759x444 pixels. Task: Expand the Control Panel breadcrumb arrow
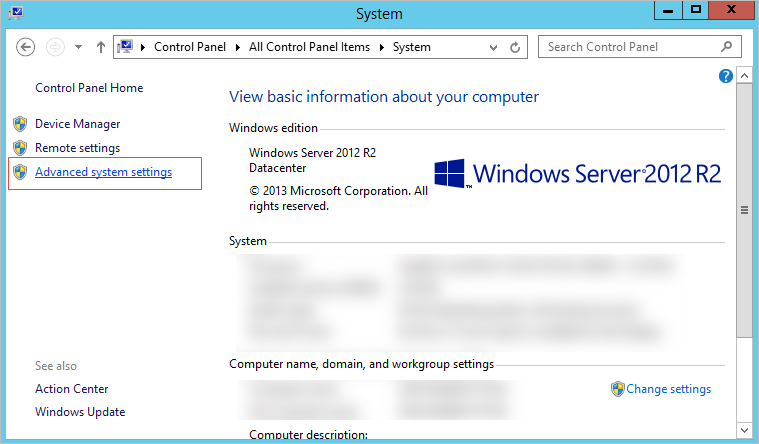coord(144,47)
